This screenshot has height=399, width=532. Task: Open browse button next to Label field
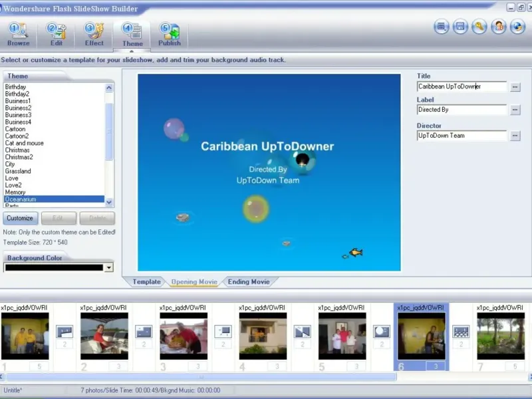point(515,110)
